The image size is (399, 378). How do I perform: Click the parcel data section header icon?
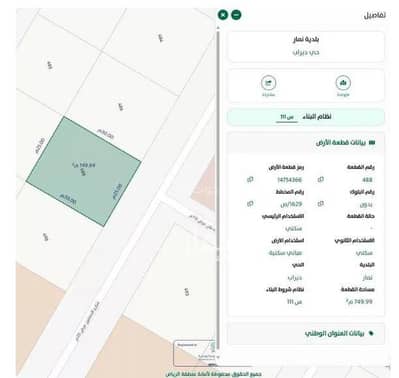(372, 143)
